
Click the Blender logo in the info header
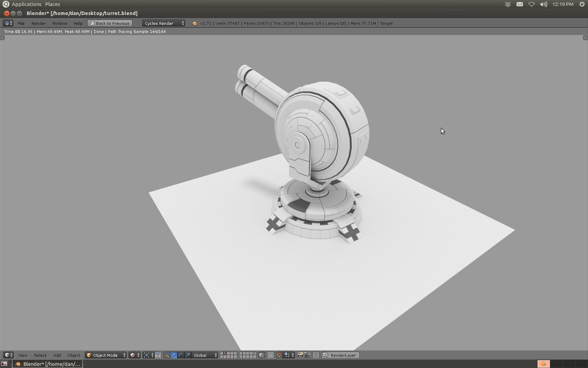194,23
